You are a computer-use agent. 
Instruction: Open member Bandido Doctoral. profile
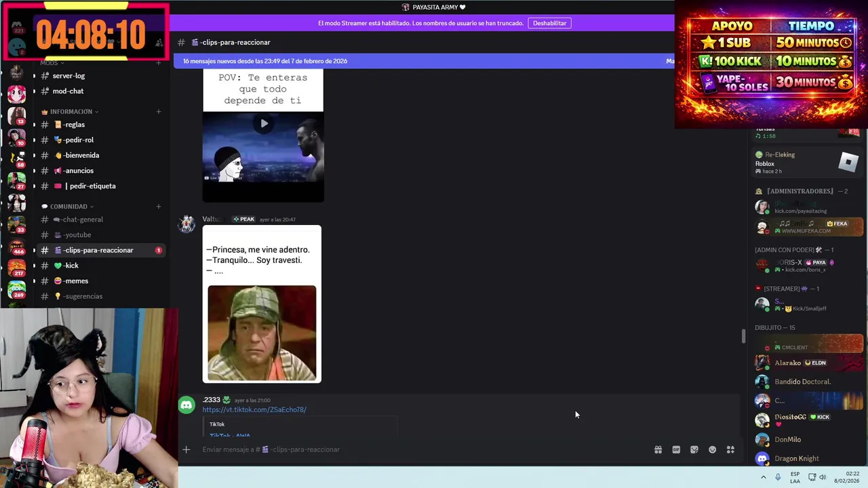807,382
